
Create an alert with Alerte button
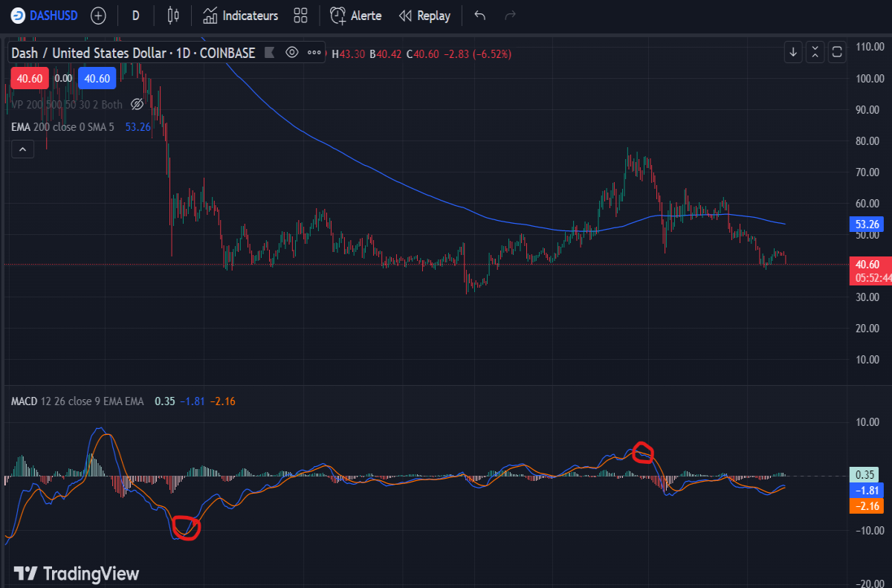(355, 16)
